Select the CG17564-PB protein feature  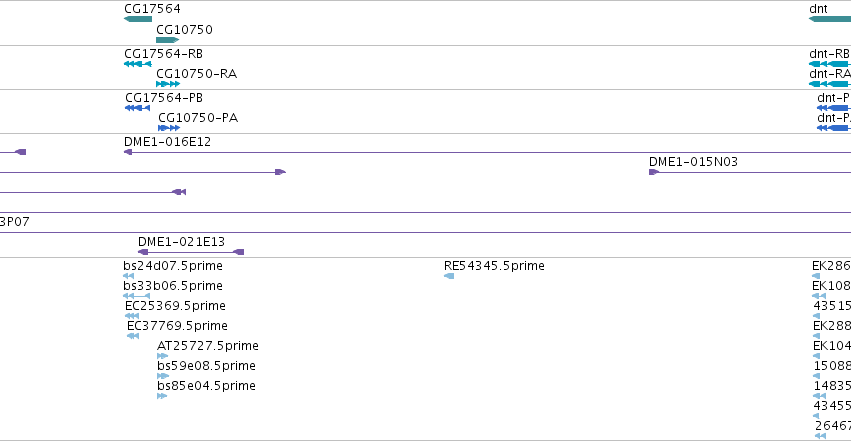[137, 108]
